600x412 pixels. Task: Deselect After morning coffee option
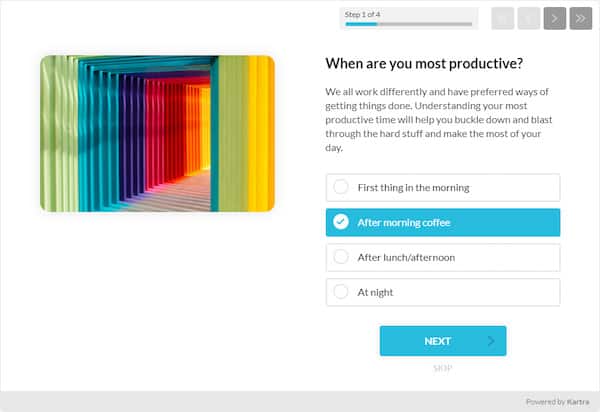coord(442,222)
